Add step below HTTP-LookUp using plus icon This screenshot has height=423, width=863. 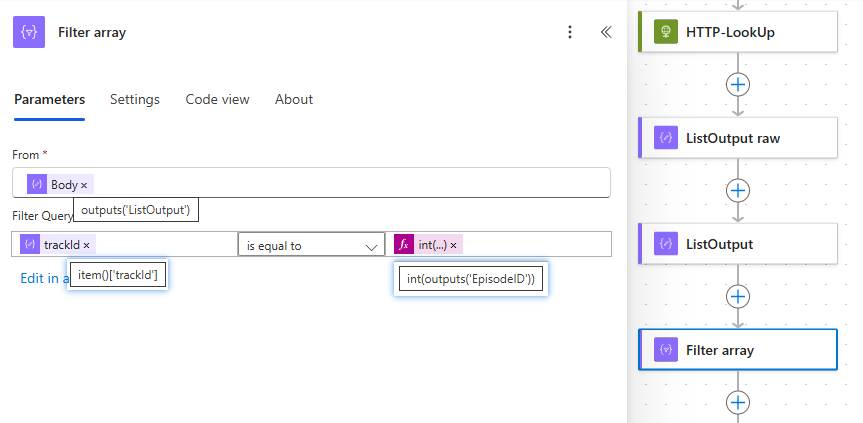[738, 84]
